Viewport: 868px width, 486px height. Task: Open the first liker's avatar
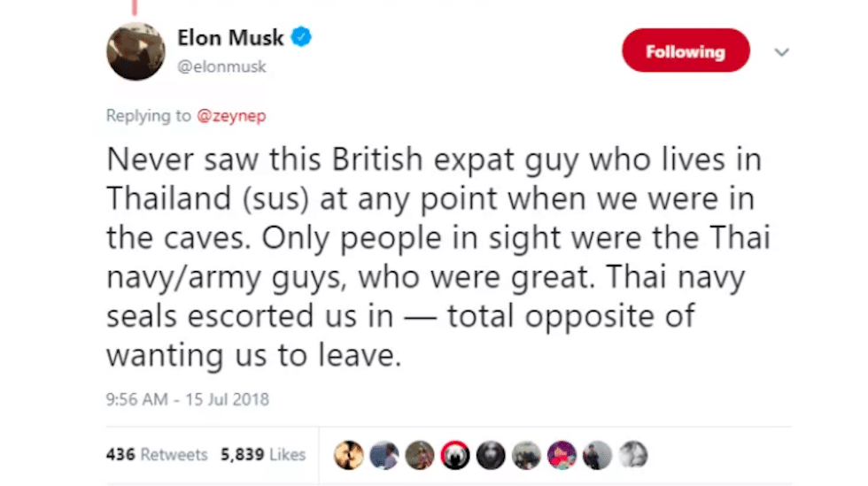point(348,455)
